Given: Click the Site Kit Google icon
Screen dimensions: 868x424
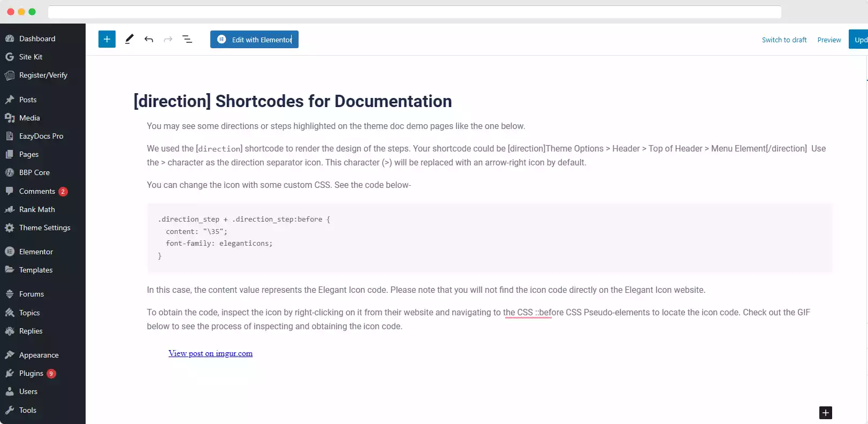Looking at the screenshot, I should (10, 57).
